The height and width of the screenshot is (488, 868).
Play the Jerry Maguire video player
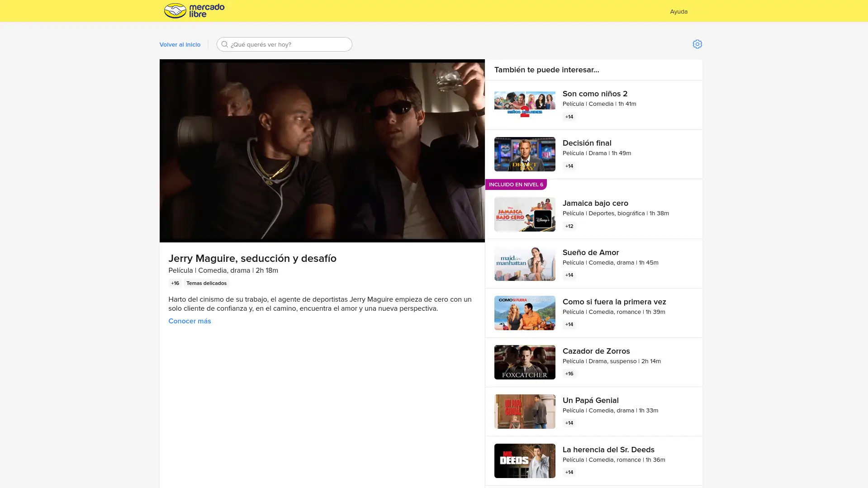tap(322, 151)
